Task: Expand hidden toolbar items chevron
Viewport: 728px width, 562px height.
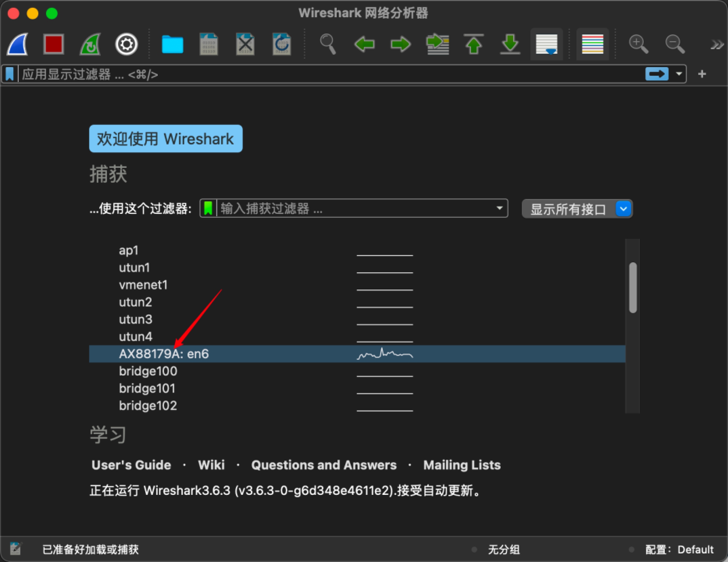Action: pos(717,44)
